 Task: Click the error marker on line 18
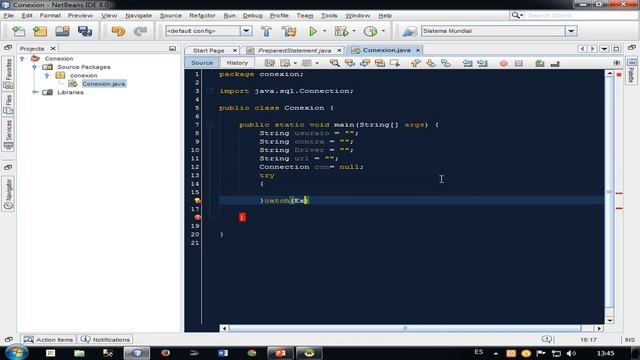(x=198, y=218)
